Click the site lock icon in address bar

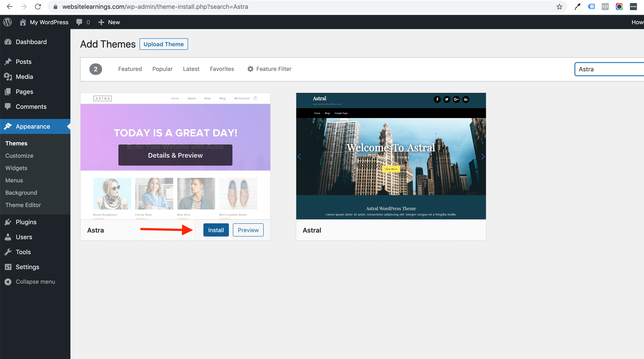(x=55, y=7)
